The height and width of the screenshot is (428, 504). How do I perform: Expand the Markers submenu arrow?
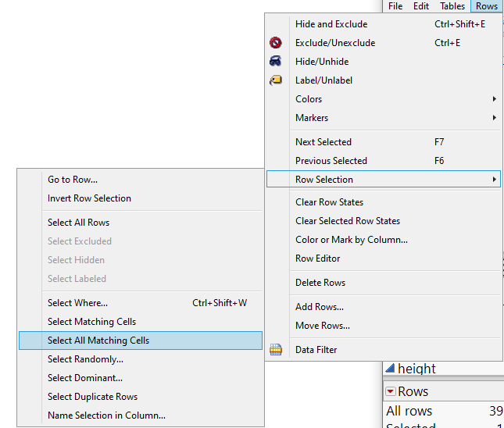(x=494, y=118)
